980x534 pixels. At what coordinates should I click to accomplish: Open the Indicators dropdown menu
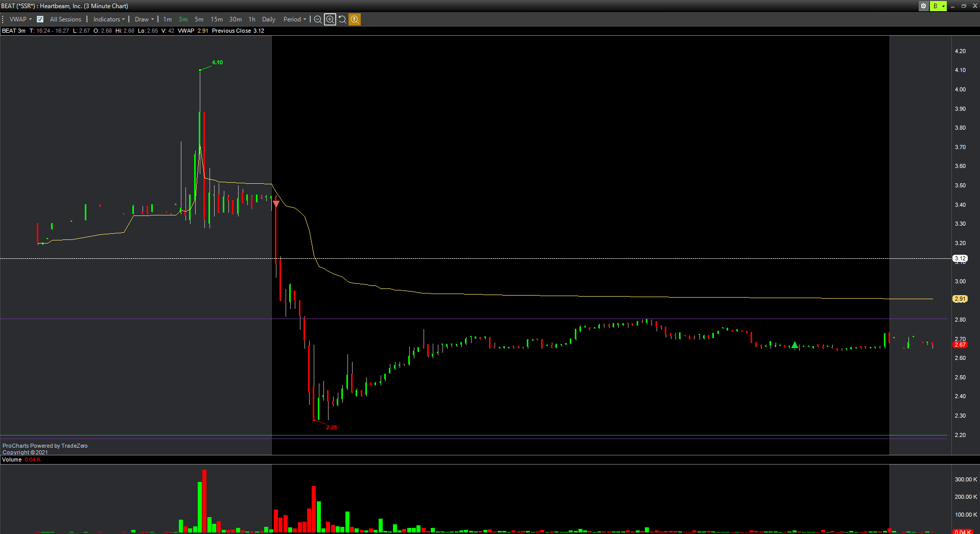(109, 19)
